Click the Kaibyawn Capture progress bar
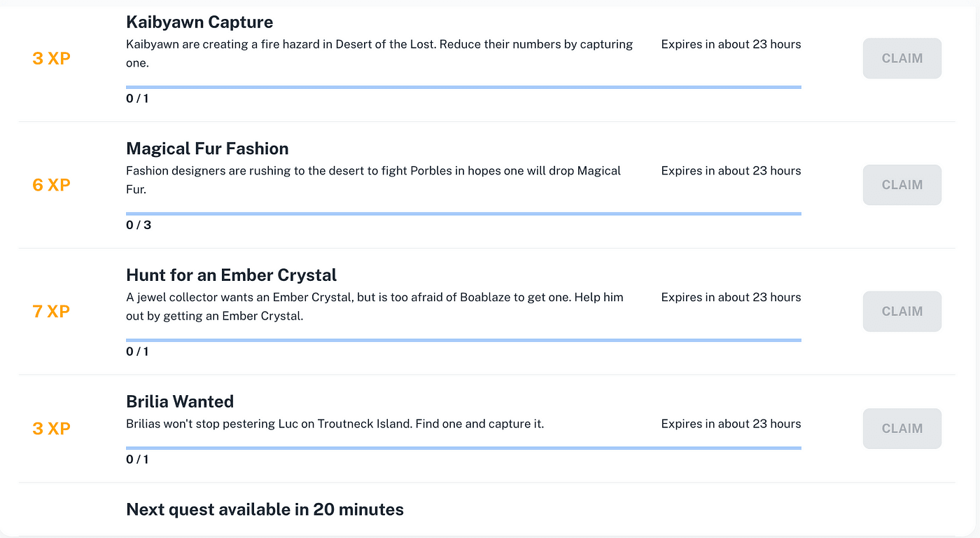 (x=462, y=87)
